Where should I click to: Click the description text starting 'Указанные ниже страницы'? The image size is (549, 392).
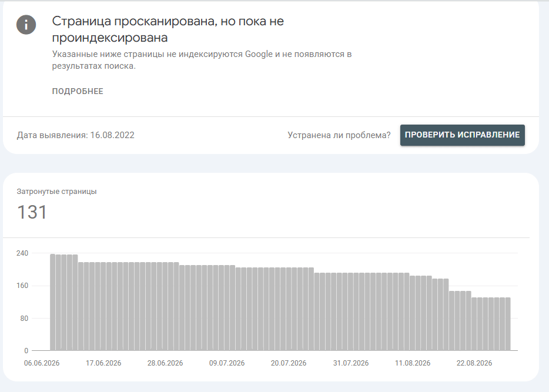point(202,60)
